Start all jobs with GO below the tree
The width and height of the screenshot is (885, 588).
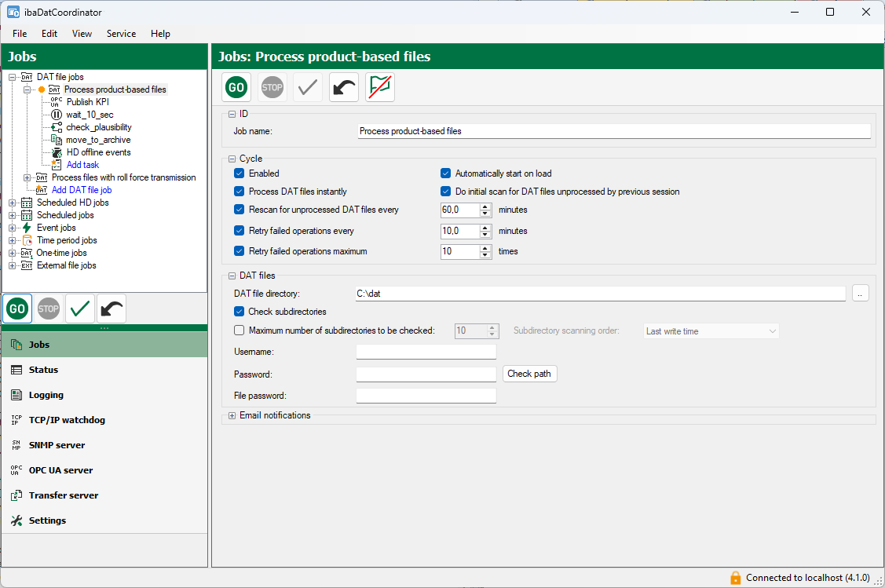point(17,309)
